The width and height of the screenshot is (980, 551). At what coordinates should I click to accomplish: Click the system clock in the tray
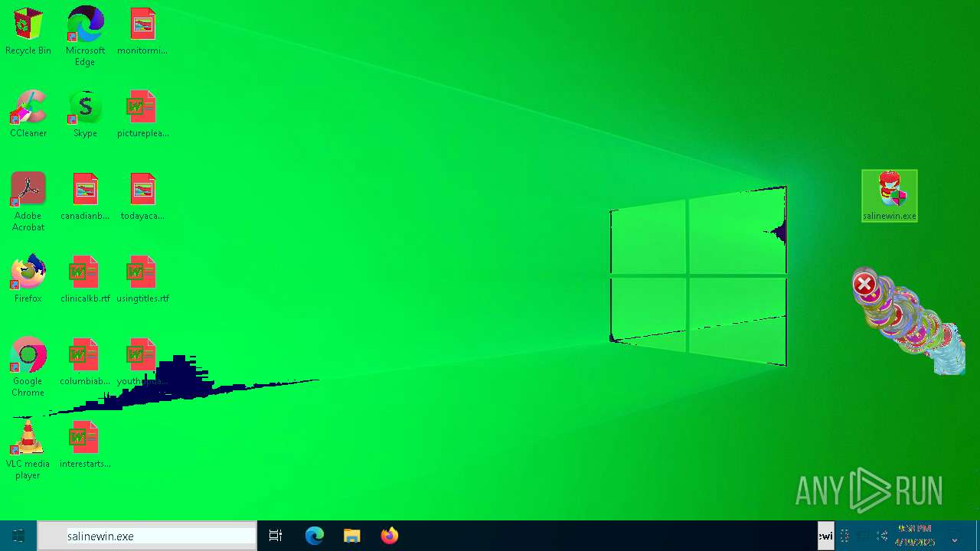point(915,536)
